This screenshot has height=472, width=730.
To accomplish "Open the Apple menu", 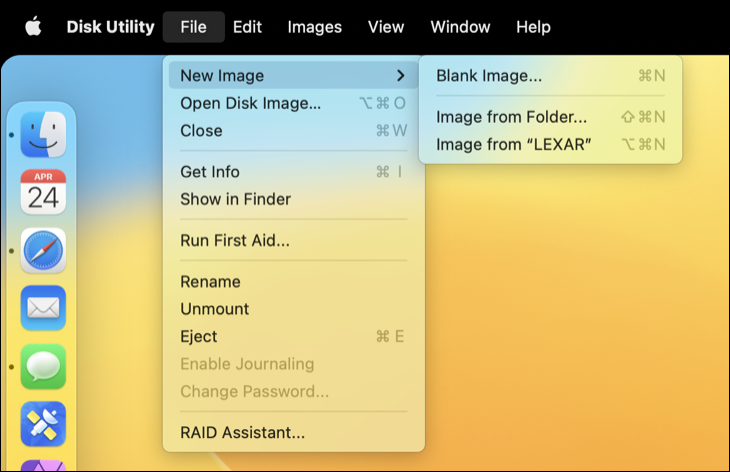I will click(x=33, y=27).
